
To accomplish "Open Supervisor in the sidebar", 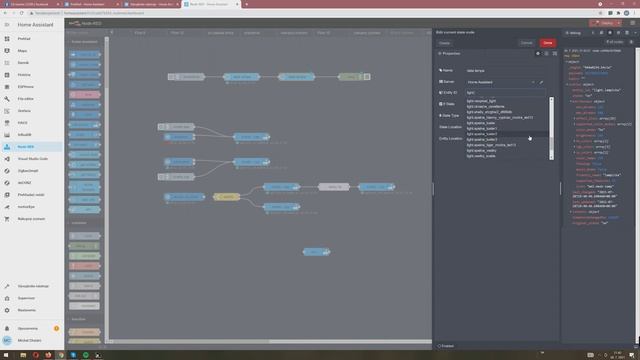I will point(31,298).
